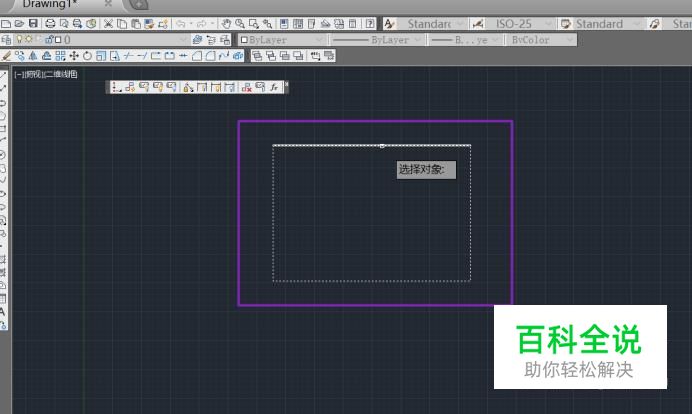The image size is (692, 414).
Task: Cut selection with scissors icon
Action: 108,24
